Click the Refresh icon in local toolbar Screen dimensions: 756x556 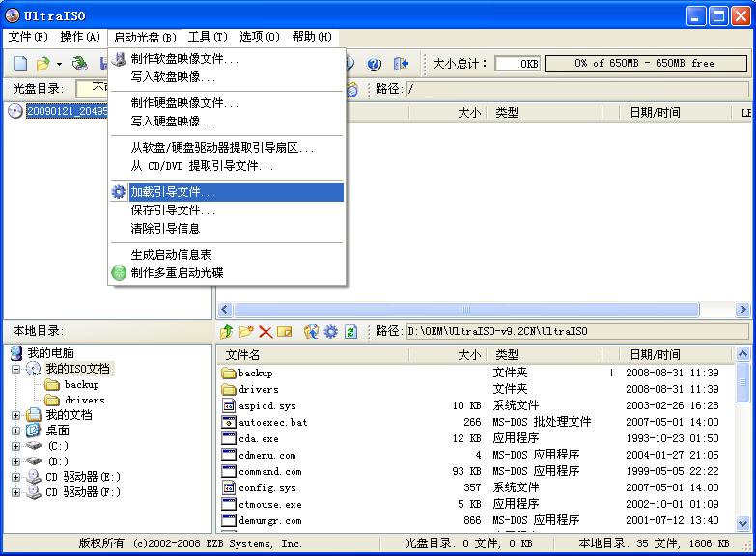tap(350, 332)
